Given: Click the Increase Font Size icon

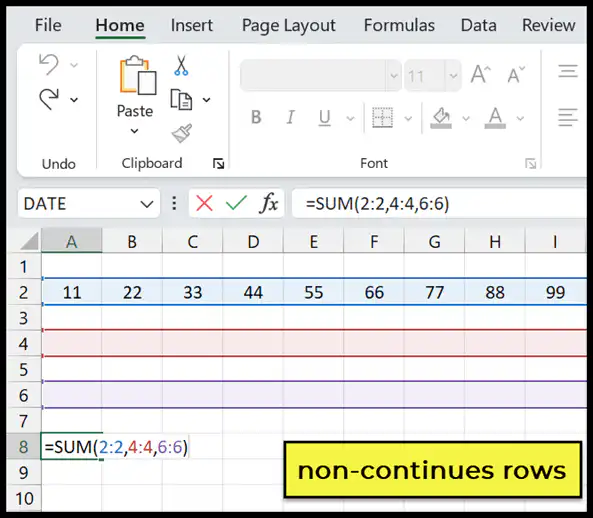Looking at the screenshot, I should coord(481,74).
